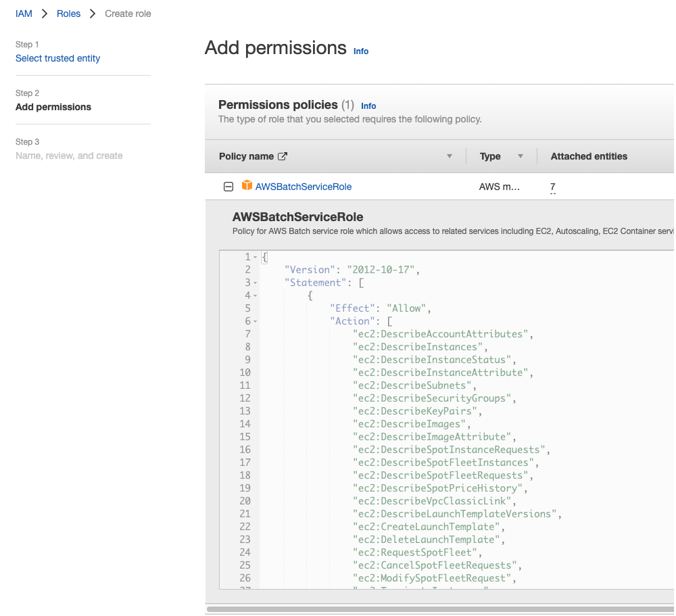Viewport: 676px width, 616px height.
Task: Fold the JSON block at line 1
Action: (x=256, y=258)
